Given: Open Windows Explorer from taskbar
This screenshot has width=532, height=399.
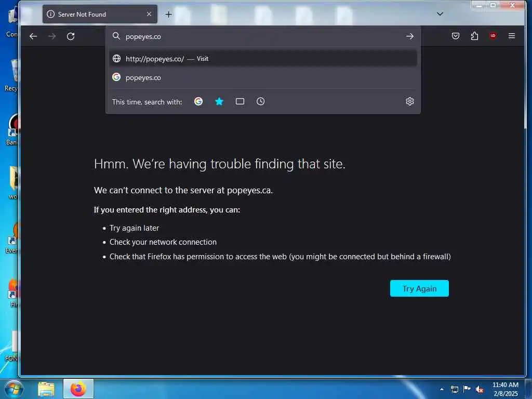Looking at the screenshot, I should coord(46,389).
